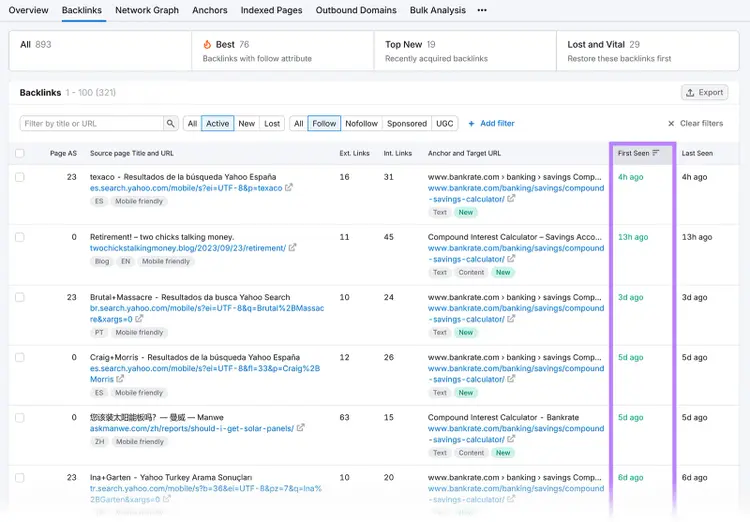The height and width of the screenshot is (522, 750).
Task: Switch status filter to Active
Action: [218, 123]
